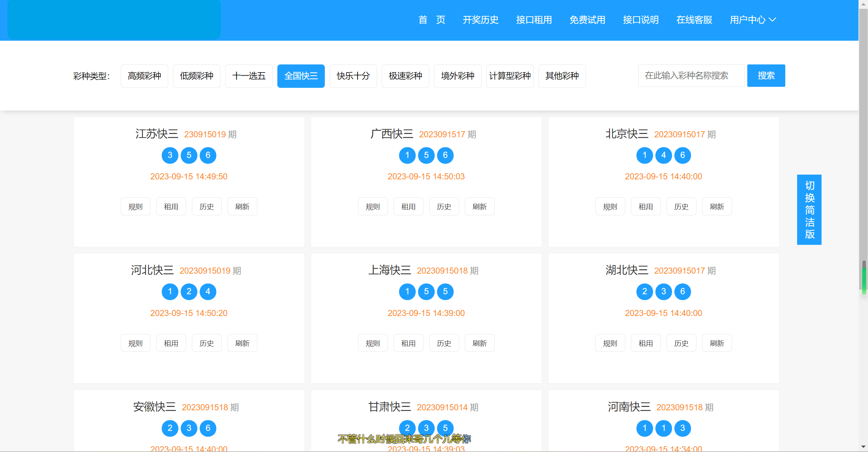Click ball number 3 of 江苏快三
This screenshot has width=868, height=452.
pos(170,155)
